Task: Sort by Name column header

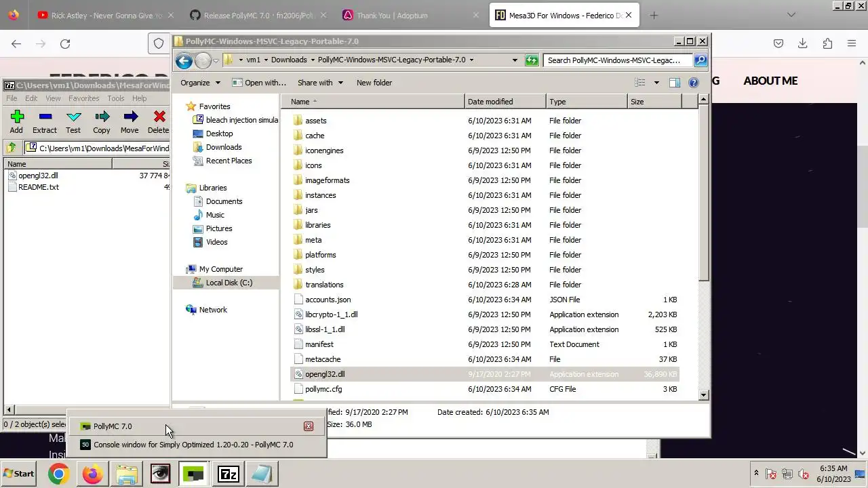Action: [x=373, y=102]
